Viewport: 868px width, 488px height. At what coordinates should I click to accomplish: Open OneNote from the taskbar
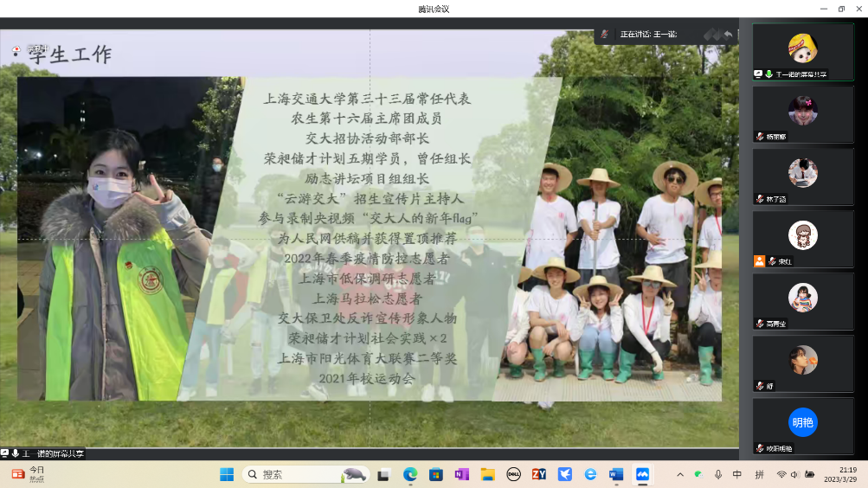click(x=461, y=474)
